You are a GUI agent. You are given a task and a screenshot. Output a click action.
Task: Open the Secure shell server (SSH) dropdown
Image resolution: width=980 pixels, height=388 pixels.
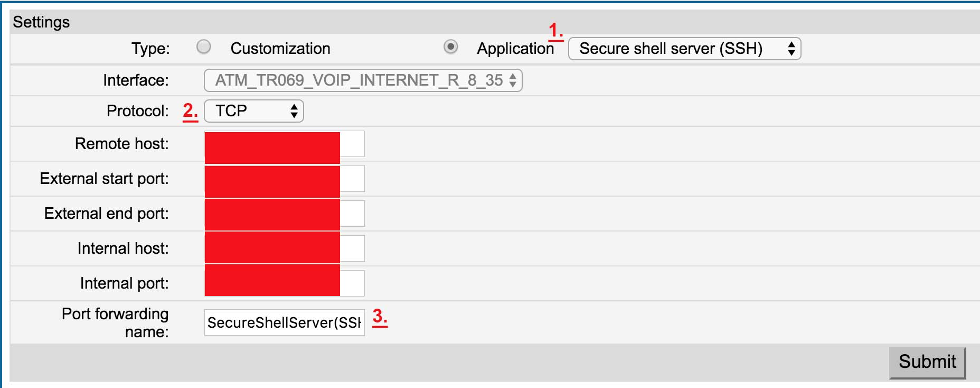pos(684,49)
